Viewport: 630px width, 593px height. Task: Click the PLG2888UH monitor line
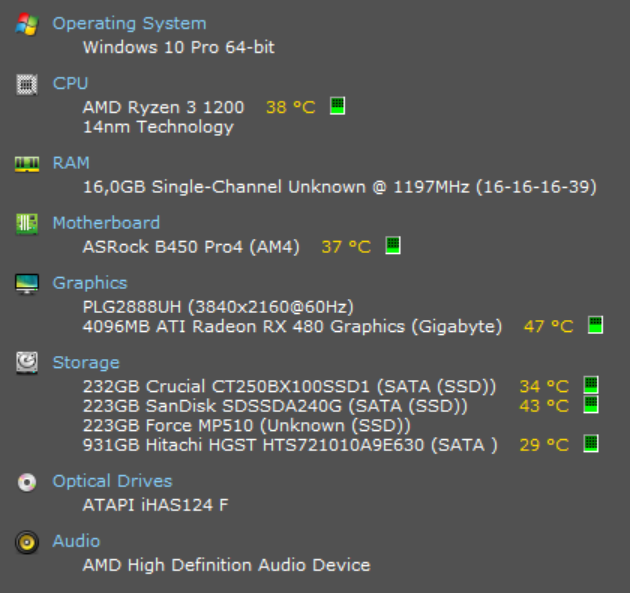click(218, 307)
